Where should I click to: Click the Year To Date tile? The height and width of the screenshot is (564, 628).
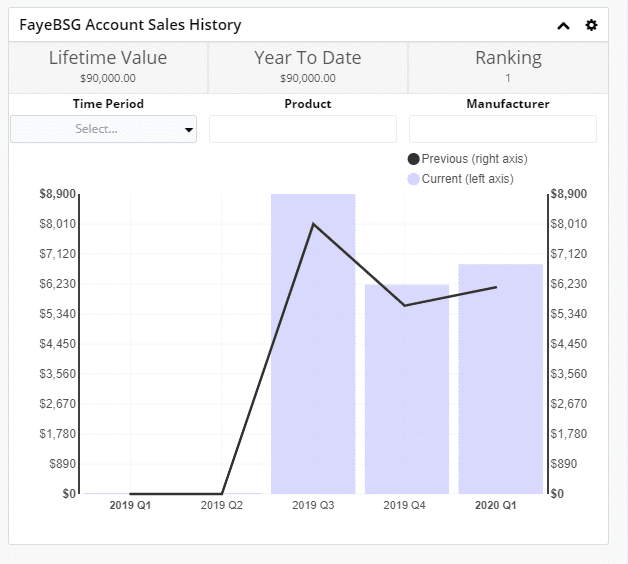coord(308,68)
